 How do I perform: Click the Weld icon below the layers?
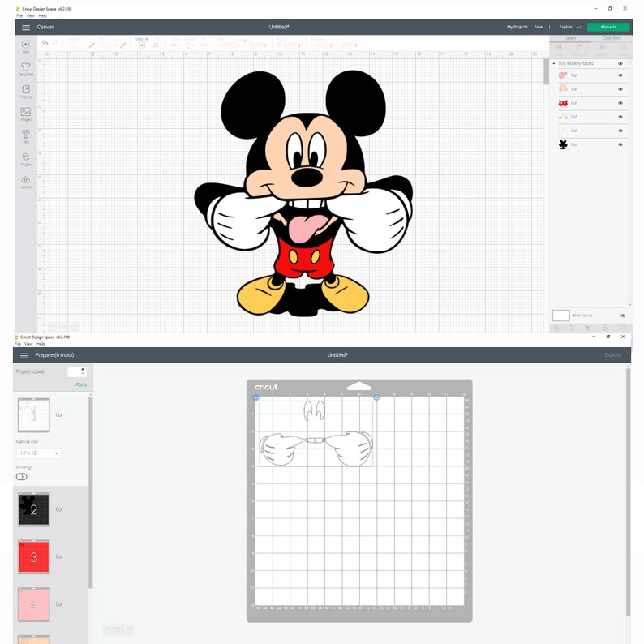(x=571, y=328)
